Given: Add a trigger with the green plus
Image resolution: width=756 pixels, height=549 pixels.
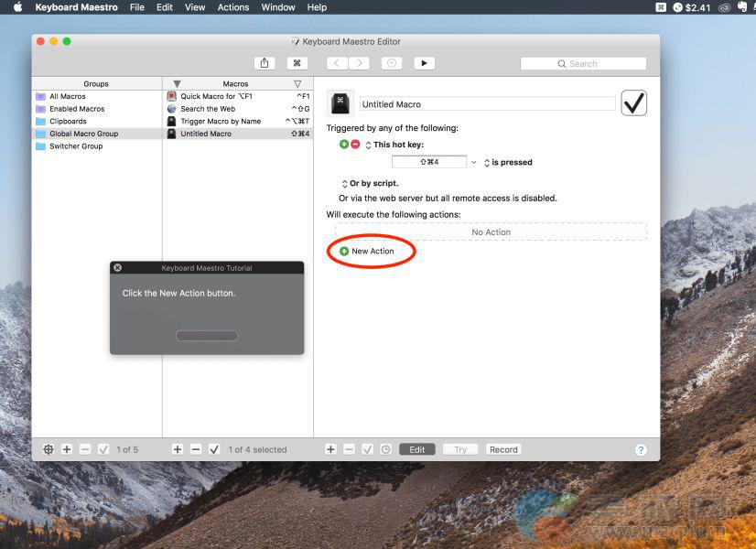Looking at the screenshot, I should tap(344, 145).
